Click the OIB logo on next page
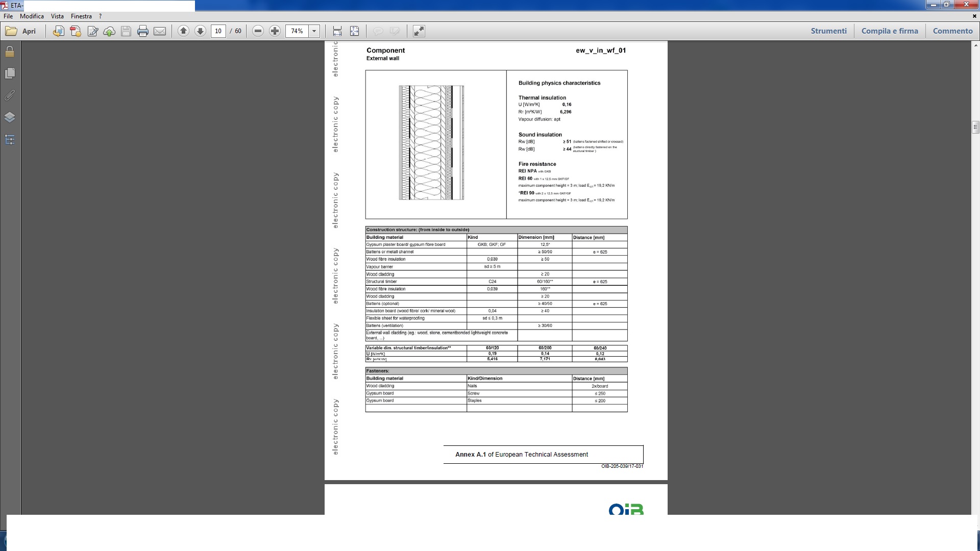The width and height of the screenshot is (980, 551). click(626, 509)
